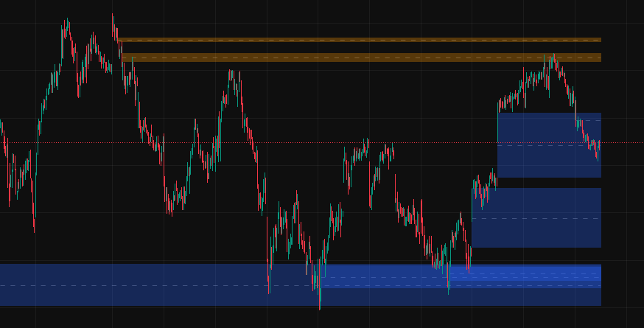644x328 pixels.
Task: Click the left edge of top-right blue zone
Action: 498,144
